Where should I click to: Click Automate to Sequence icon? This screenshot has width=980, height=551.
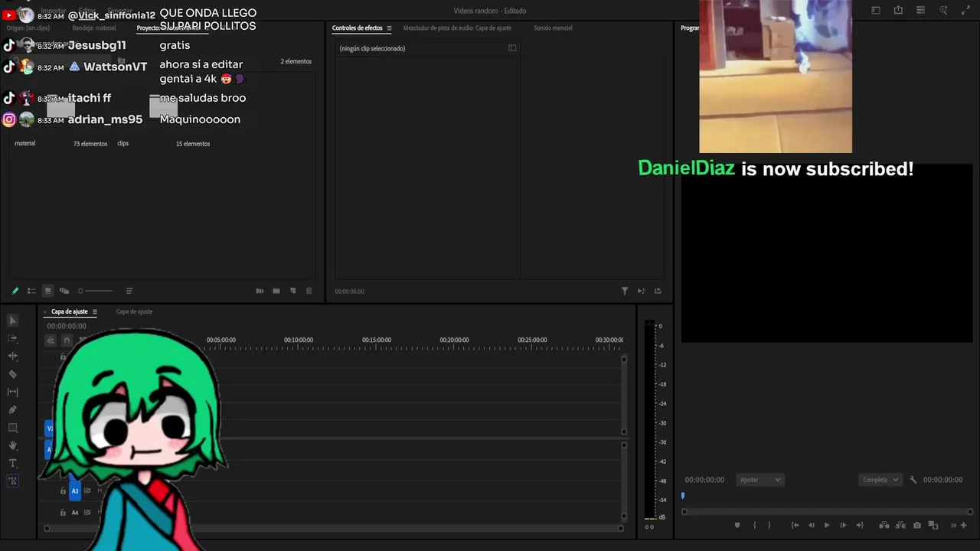click(x=260, y=291)
